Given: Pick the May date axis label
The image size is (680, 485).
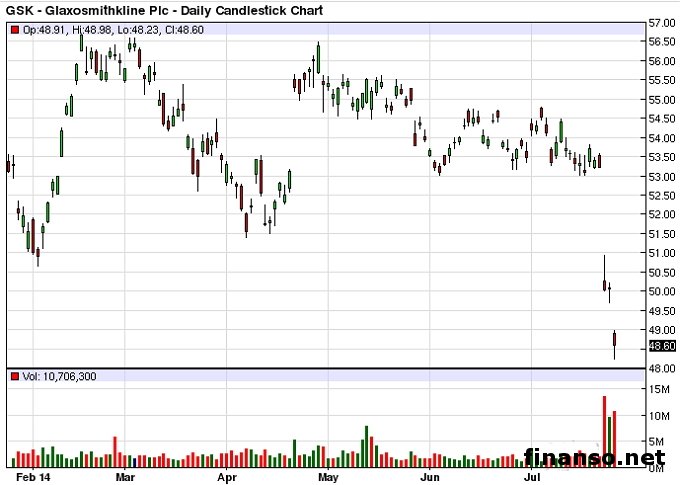Looking at the screenshot, I should tap(328, 478).
